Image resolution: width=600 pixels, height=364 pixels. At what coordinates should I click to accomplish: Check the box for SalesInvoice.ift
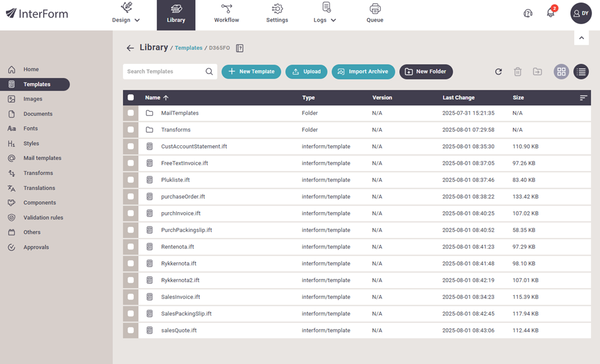click(x=131, y=297)
